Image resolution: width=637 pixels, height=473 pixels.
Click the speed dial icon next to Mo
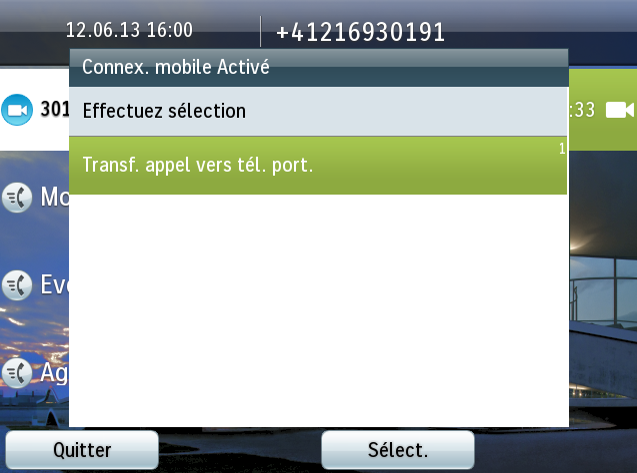point(17,198)
